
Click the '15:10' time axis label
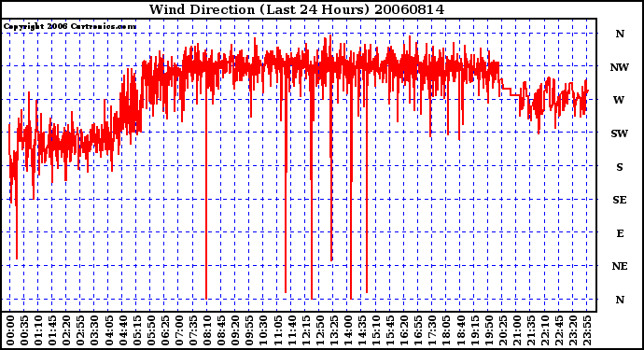(376, 330)
